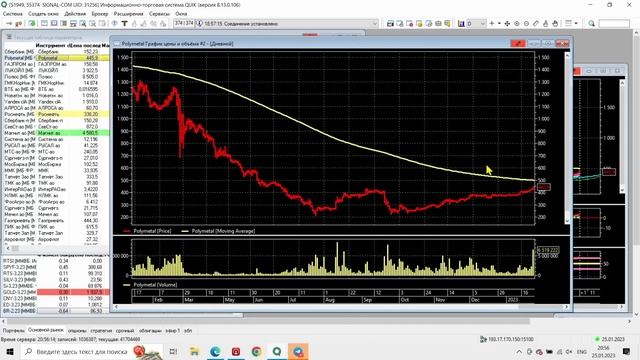Switch to the стратегия tab
Viewport: 640px width, 360px height.
[x=101, y=331]
